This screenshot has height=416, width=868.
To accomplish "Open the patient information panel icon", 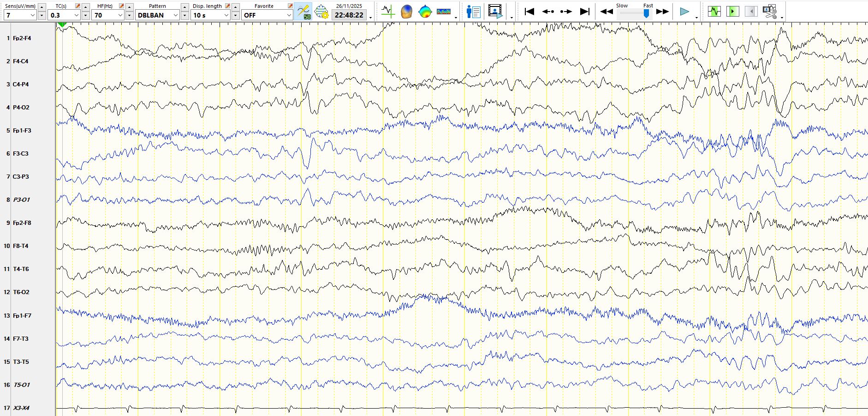I will pyautogui.click(x=473, y=11).
